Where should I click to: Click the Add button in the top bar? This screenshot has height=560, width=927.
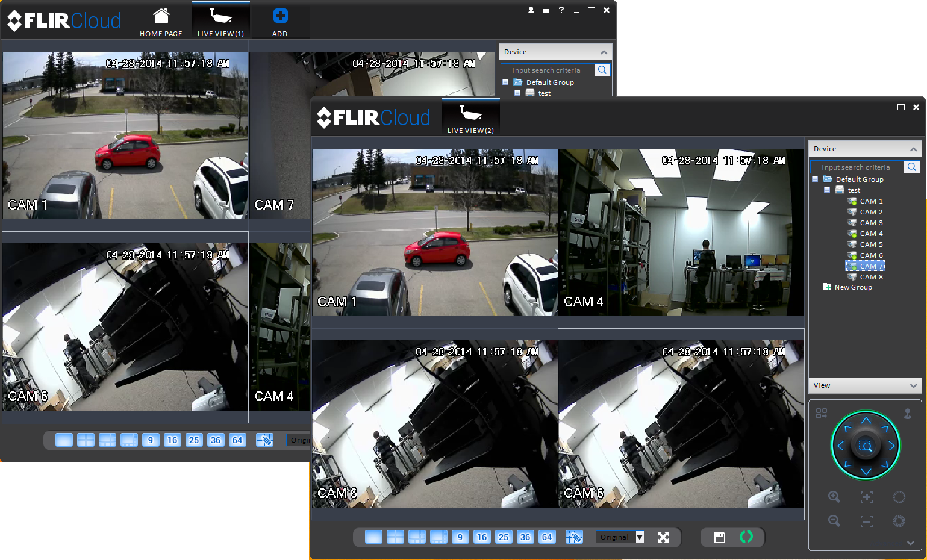[x=280, y=22]
